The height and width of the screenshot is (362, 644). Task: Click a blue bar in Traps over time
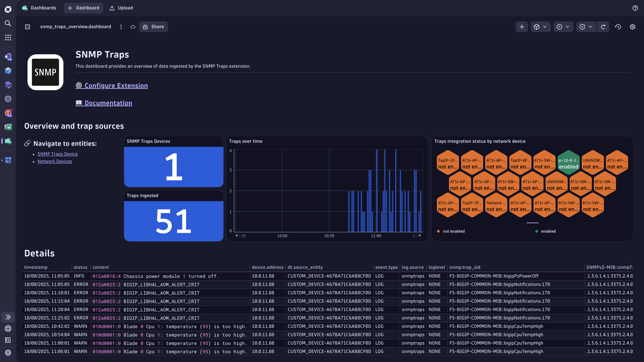tap(377, 200)
